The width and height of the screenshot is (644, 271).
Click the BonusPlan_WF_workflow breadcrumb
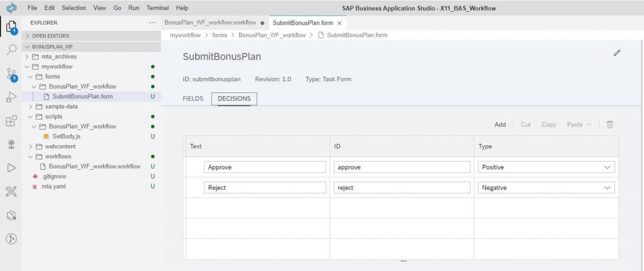pos(272,35)
